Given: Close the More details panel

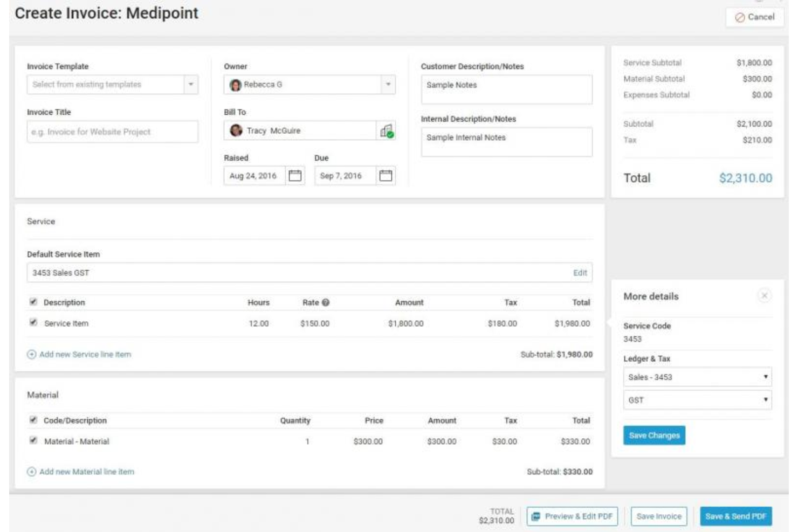Looking at the screenshot, I should click(x=764, y=296).
